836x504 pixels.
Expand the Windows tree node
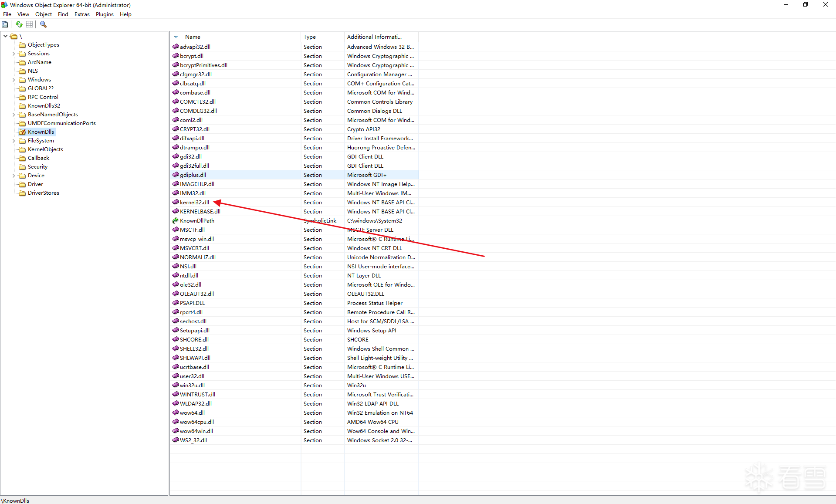point(14,80)
